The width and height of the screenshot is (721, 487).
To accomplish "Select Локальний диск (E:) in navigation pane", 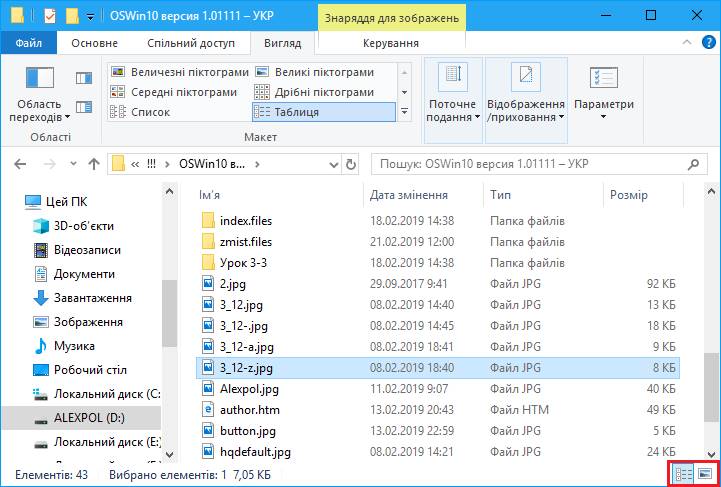I will click(x=97, y=442).
